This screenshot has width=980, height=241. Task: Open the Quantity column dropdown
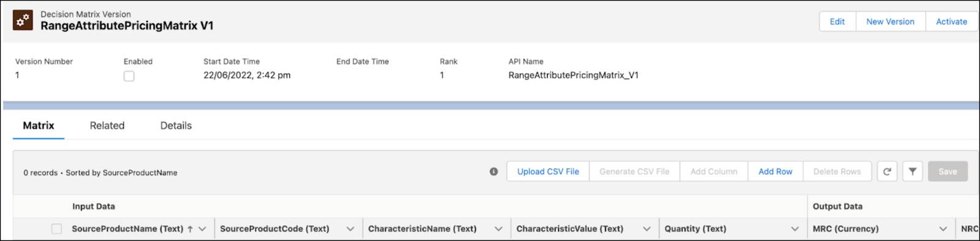pos(795,229)
